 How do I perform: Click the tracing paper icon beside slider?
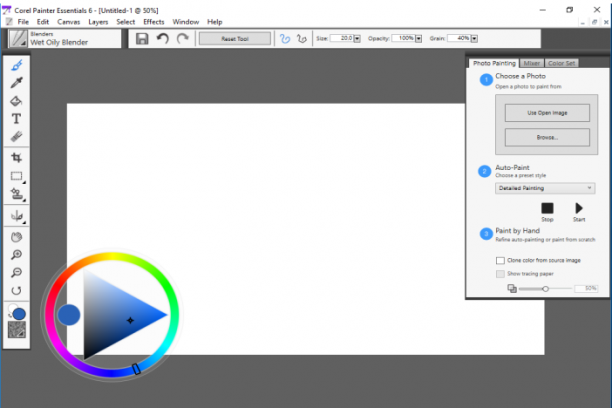tap(512, 289)
